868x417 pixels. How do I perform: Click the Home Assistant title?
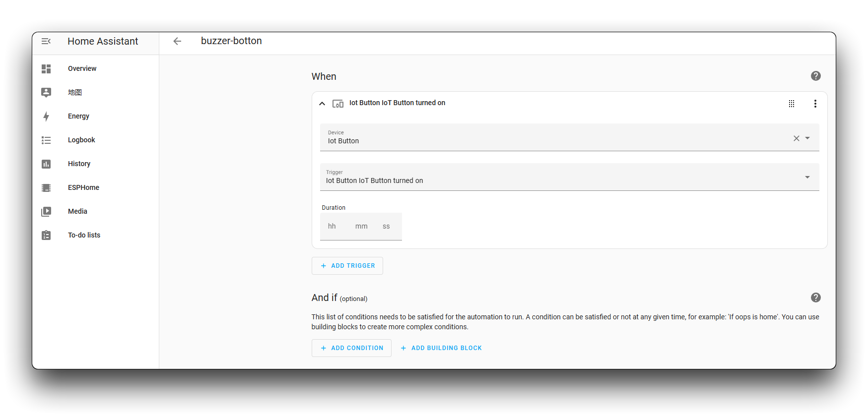(103, 42)
